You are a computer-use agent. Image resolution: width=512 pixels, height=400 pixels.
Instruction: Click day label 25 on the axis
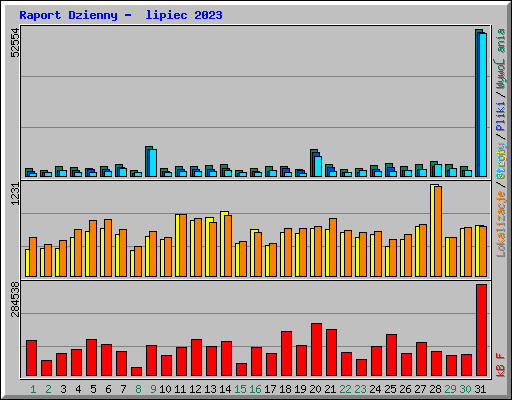(390, 389)
